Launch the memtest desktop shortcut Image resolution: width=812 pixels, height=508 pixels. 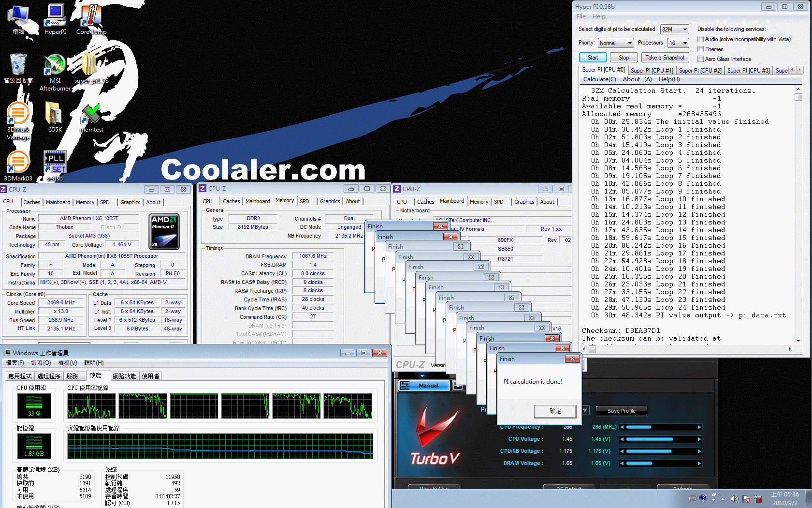point(91,118)
